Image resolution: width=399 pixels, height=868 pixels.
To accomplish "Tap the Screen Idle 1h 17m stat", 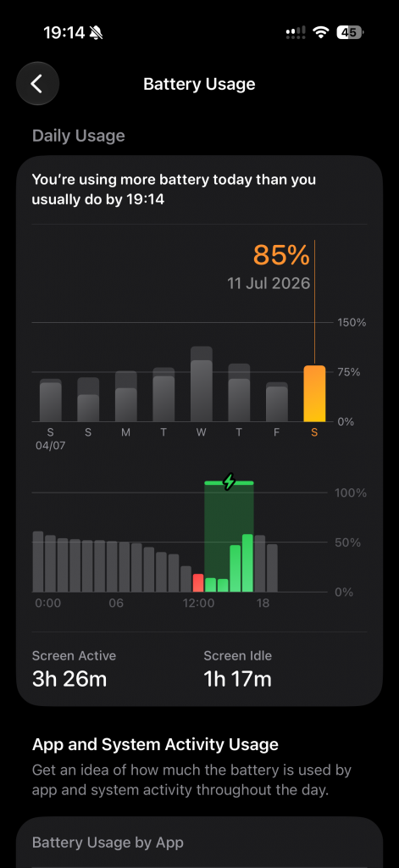I will coord(238,670).
